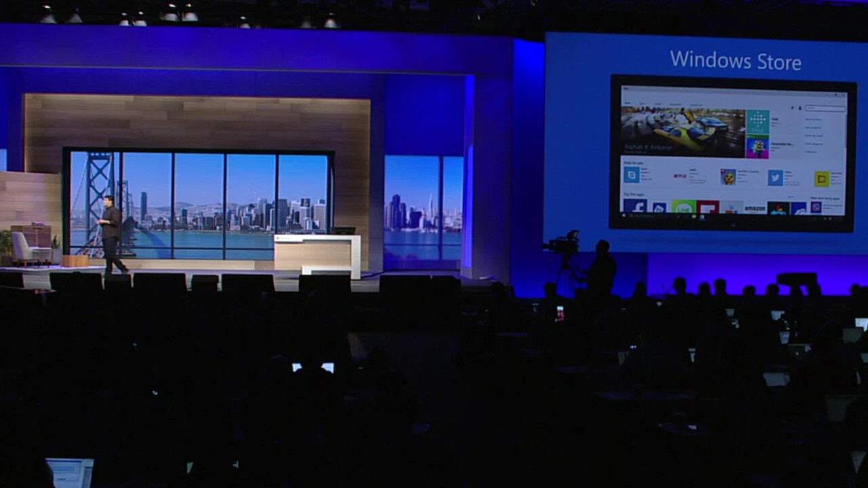
Task: Click the yellow app icon in Picks for you
Action: click(x=822, y=178)
